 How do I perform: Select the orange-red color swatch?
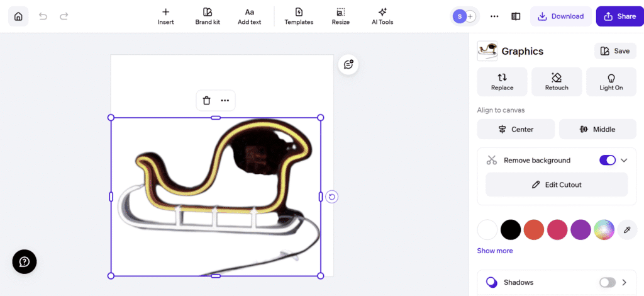point(534,229)
